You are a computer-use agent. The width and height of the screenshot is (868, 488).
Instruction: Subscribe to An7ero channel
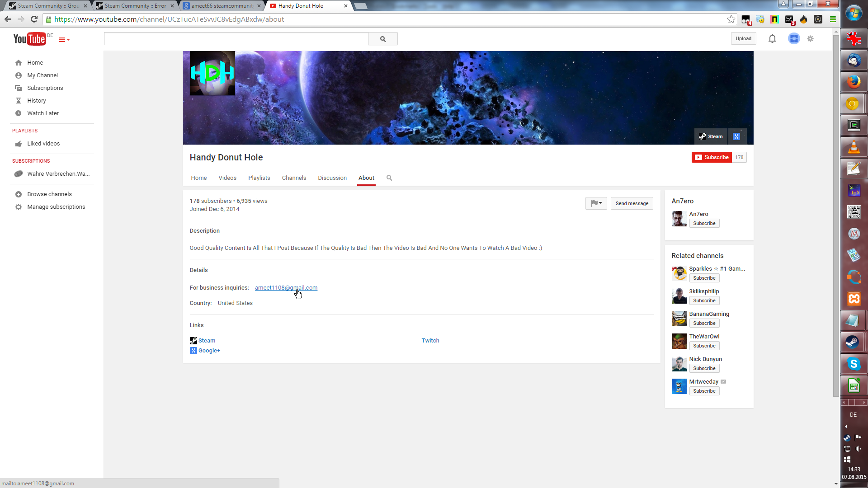click(x=704, y=224)
